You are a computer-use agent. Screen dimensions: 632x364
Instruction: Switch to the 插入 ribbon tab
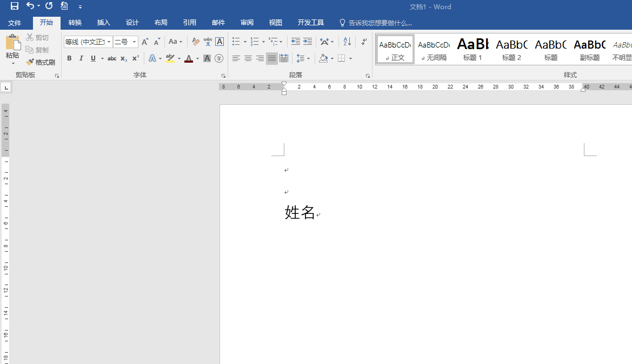pyautogui.click(x=103, y=22)
